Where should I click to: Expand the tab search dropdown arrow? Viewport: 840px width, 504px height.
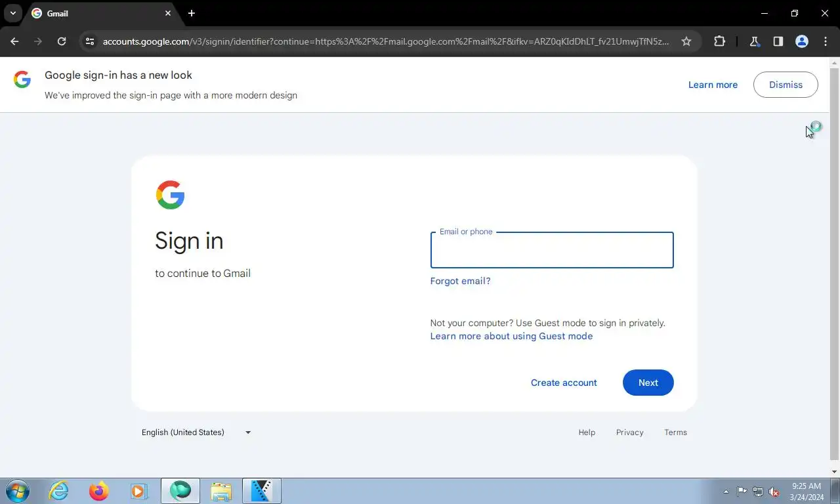point(12,13)
